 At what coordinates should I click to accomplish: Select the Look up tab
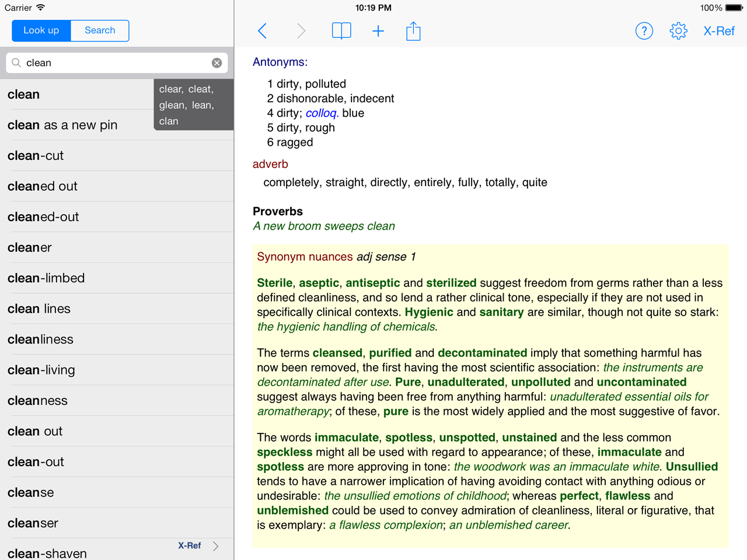click(41, 30)
